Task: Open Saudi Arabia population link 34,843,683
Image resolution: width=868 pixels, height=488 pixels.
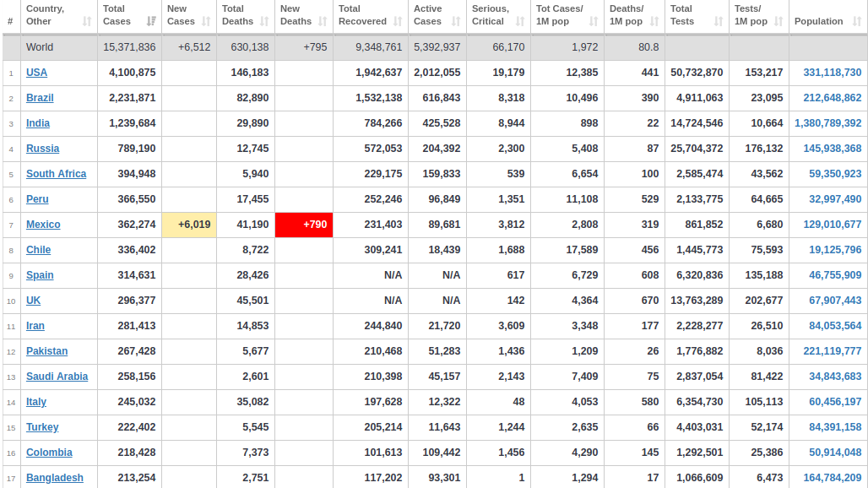Action: 835,377
